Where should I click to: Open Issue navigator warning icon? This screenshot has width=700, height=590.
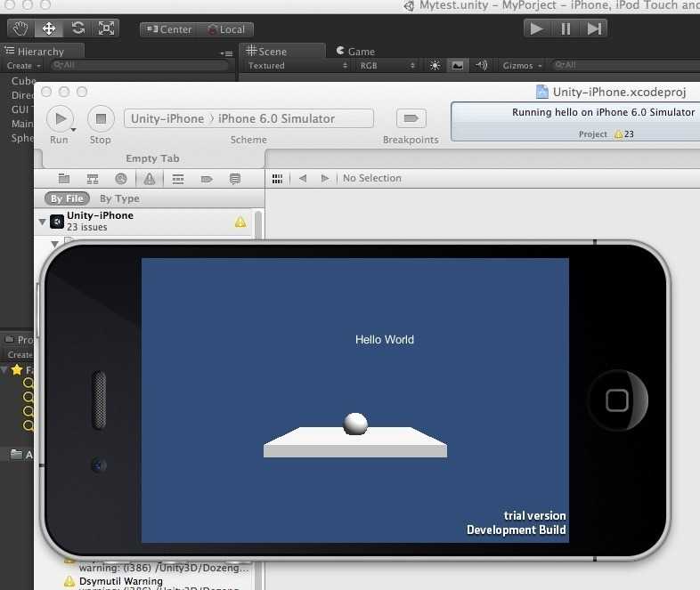(150, 179)
